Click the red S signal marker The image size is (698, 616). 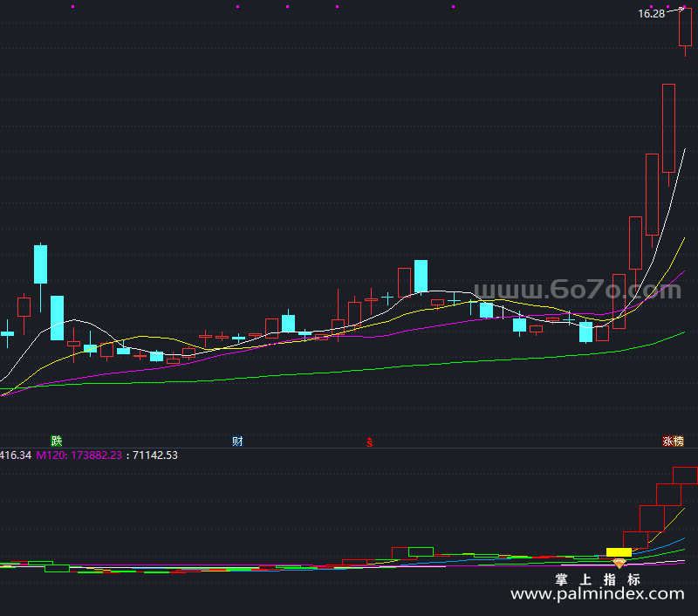(x=370, y=442)
